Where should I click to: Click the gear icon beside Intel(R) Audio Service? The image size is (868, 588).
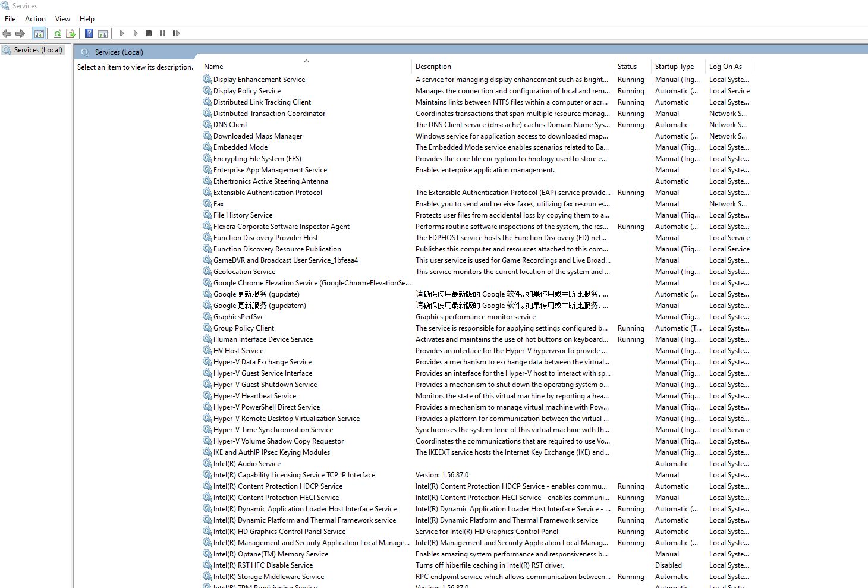pyautogui.click(x=207, y=464)
